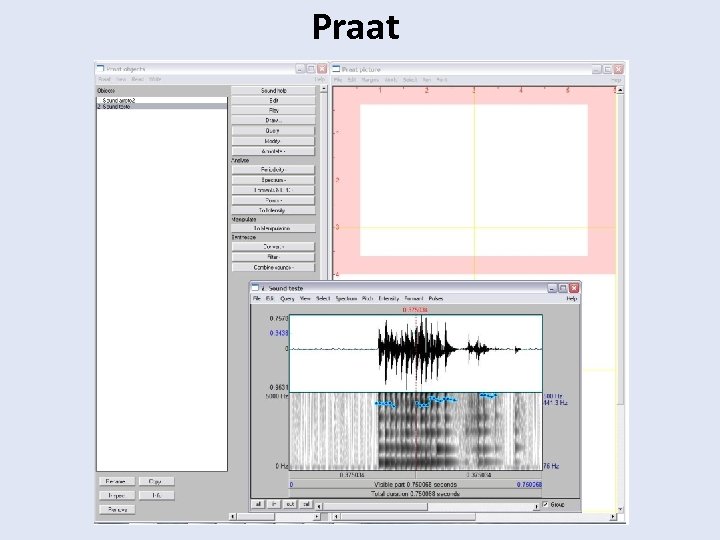Open the Formants & LPC dropdown

[273, 190]
